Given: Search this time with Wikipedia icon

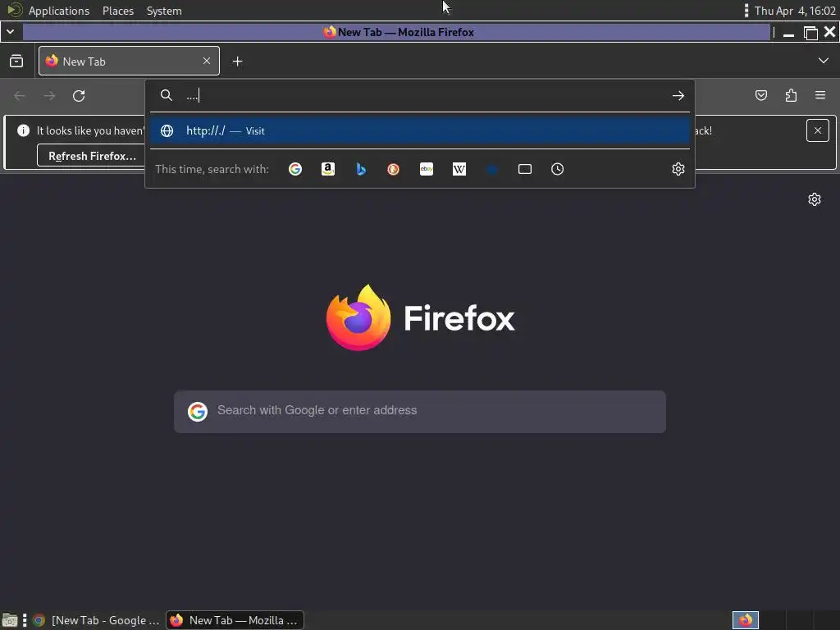Looking at the screenshot, I should click(459, 169).
